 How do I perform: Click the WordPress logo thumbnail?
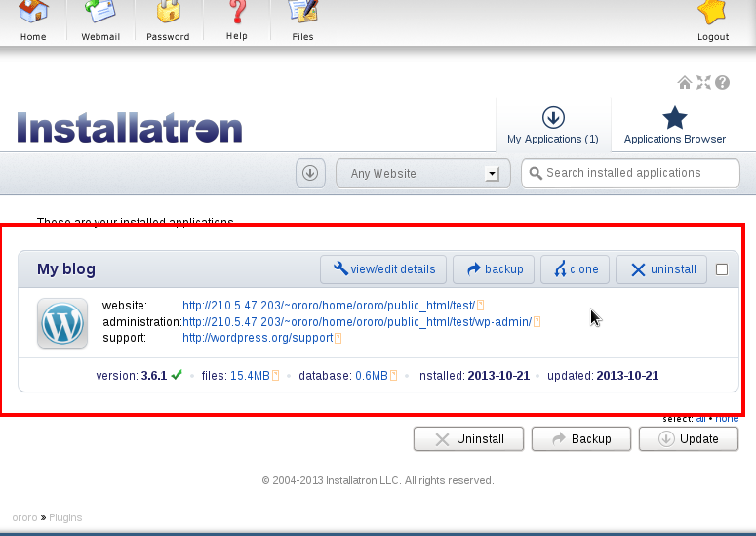tap(62, 323)
